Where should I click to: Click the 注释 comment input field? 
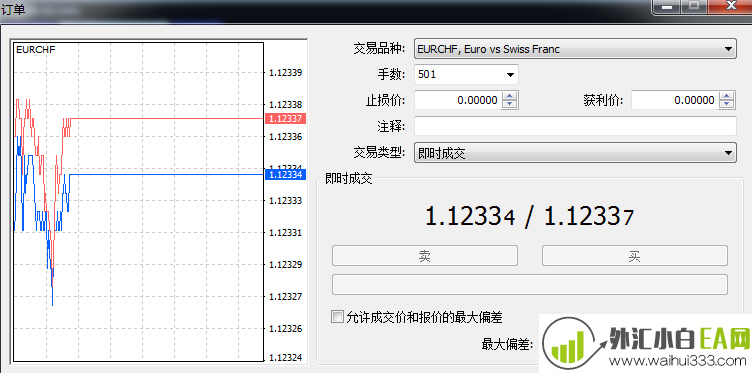click(575, 126)
